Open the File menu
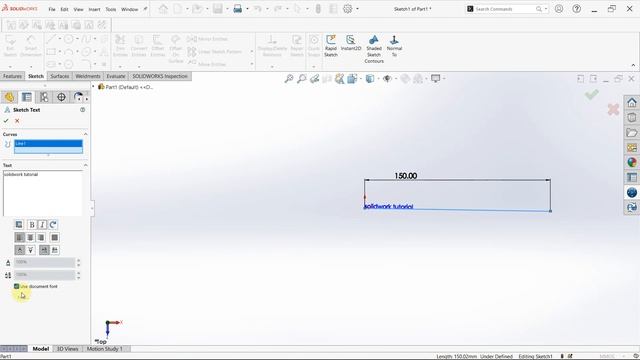This screenshot has height=360, width=640. click(52, 9)
